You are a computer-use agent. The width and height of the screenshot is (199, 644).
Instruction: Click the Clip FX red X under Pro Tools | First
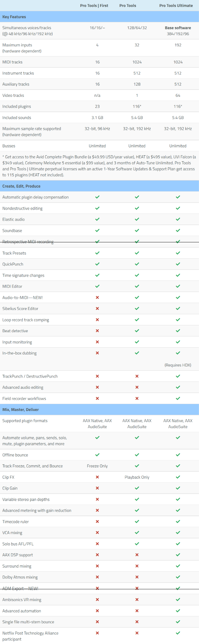(97, 477)
